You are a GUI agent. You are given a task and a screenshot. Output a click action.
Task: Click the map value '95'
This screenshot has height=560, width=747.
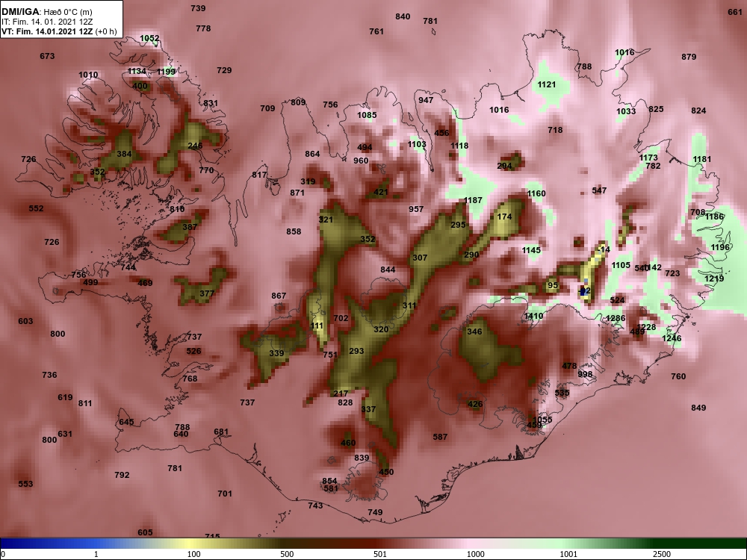(x=553, y=286)
